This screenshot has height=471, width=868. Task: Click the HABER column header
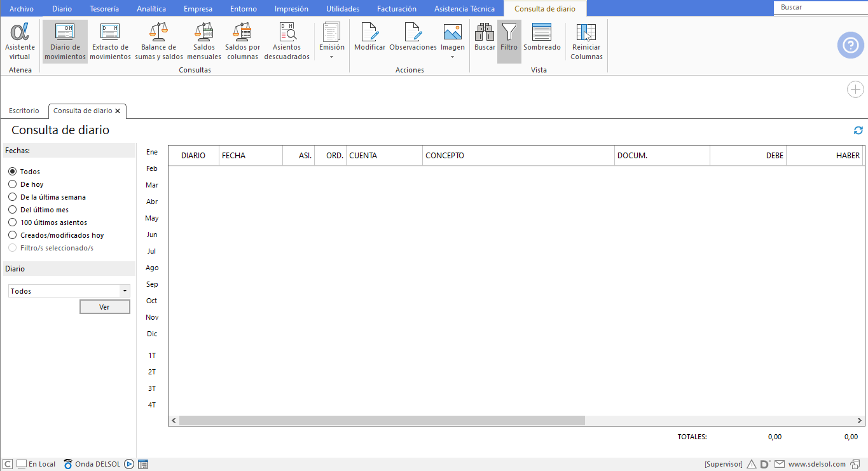click(x=824, y=156)
